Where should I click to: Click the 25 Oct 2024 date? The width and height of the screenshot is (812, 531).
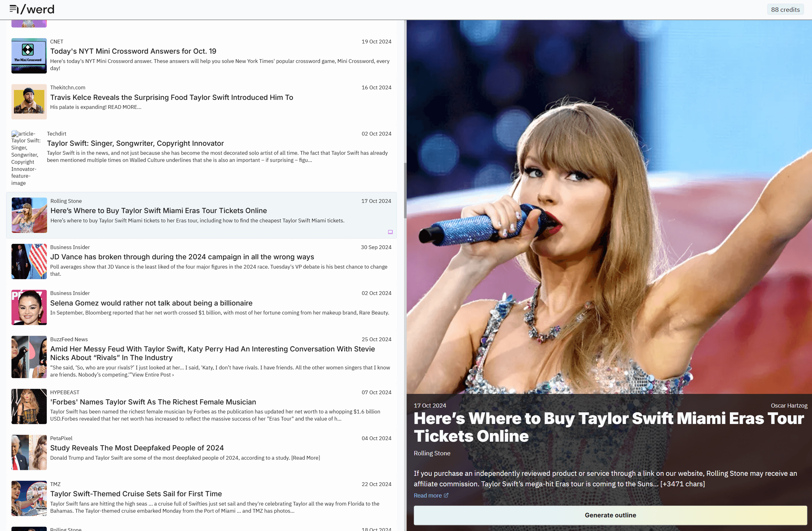pyautogui.click(x=376, y=339)
